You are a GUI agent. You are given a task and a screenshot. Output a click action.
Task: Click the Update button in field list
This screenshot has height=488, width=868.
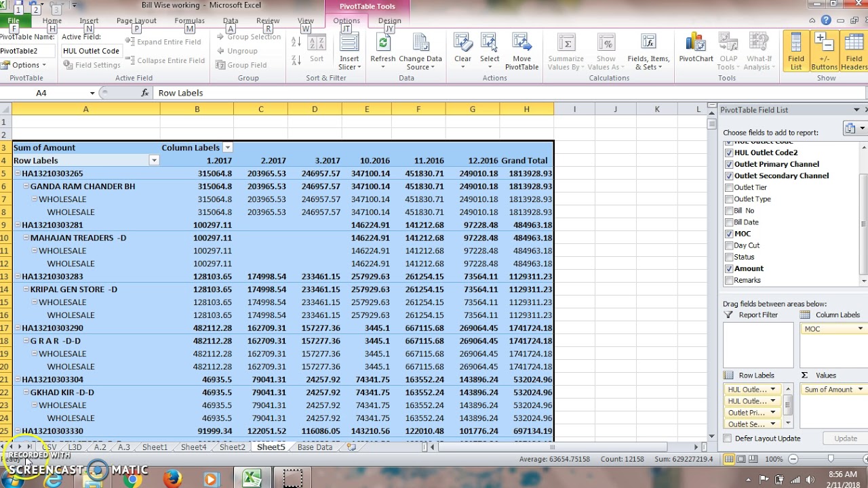[x=846, y=439]
